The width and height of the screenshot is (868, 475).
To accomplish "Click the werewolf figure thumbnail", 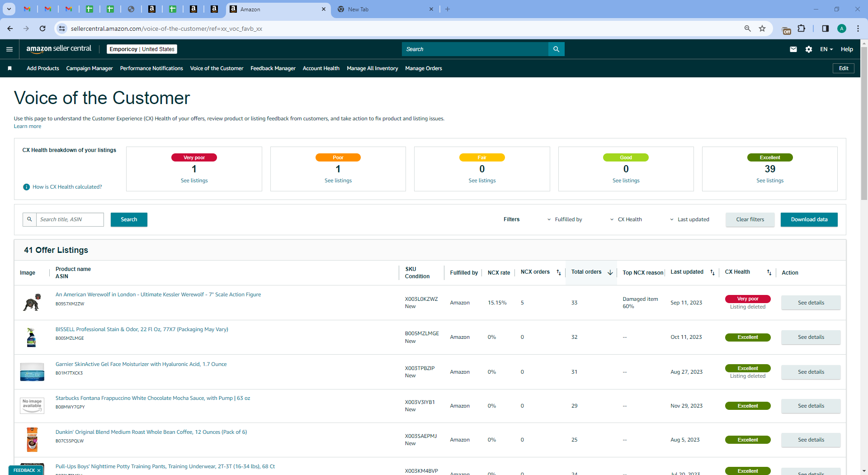I will tap(32, 302).
